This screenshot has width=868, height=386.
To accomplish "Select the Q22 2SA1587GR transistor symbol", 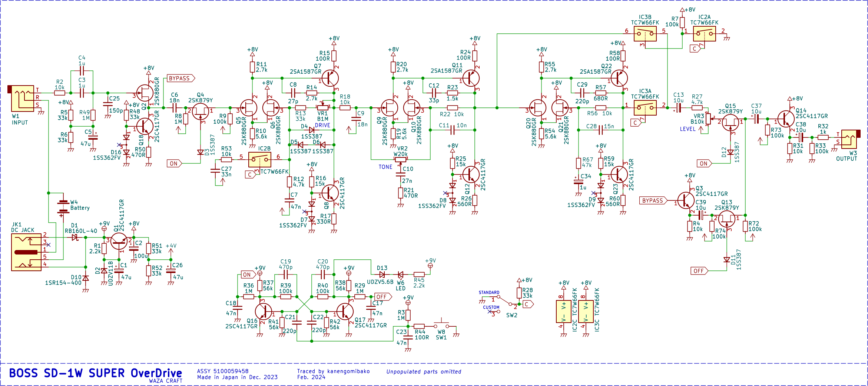I will pyautogui.click(x=619, y=78).
